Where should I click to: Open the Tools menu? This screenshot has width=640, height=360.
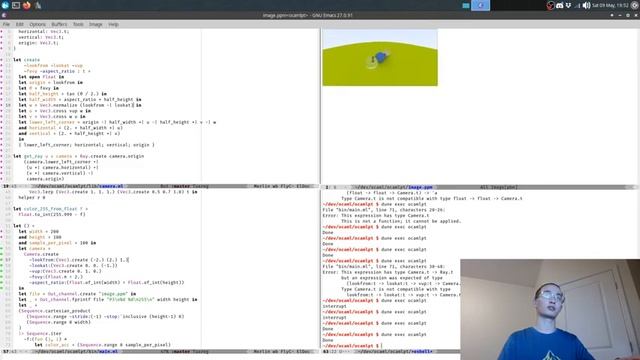click(x=78, y=24)
